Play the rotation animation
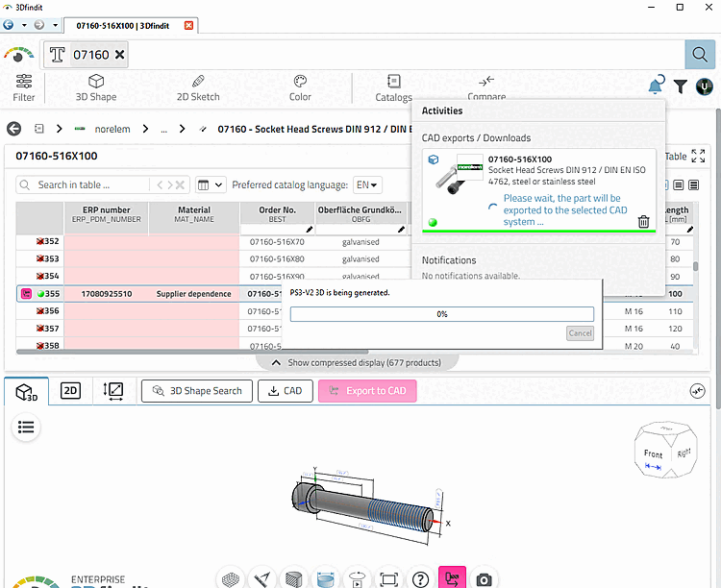Screen dimensions: 721x588 pos(357,578)
